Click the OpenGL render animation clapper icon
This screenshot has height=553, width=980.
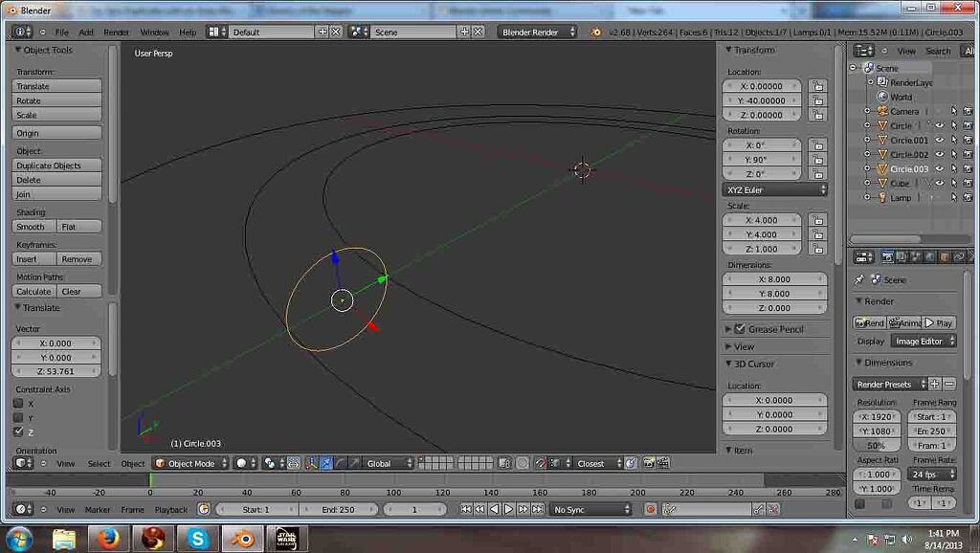point(663,463)
